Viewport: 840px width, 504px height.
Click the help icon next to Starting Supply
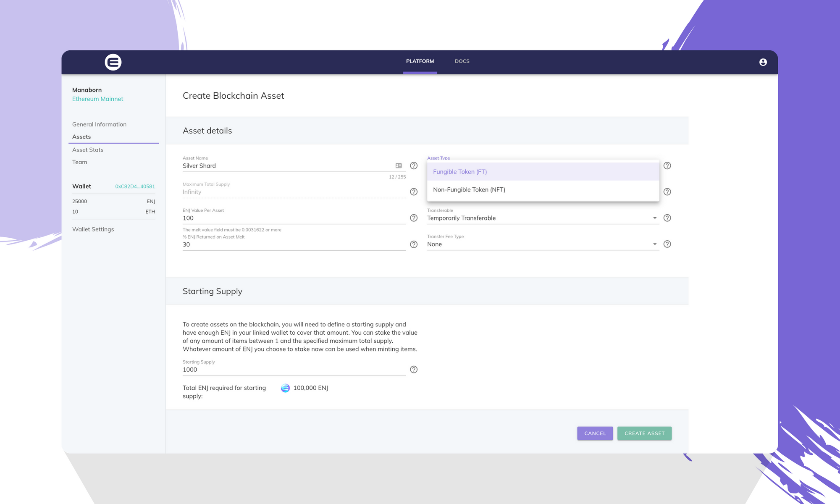coord(414,370)
